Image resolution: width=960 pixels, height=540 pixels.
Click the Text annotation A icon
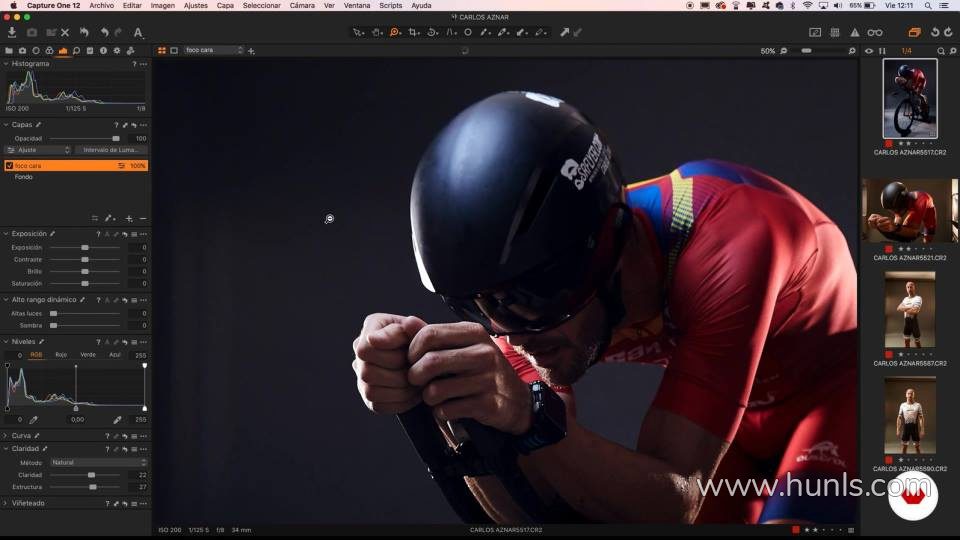click(138, 32)
